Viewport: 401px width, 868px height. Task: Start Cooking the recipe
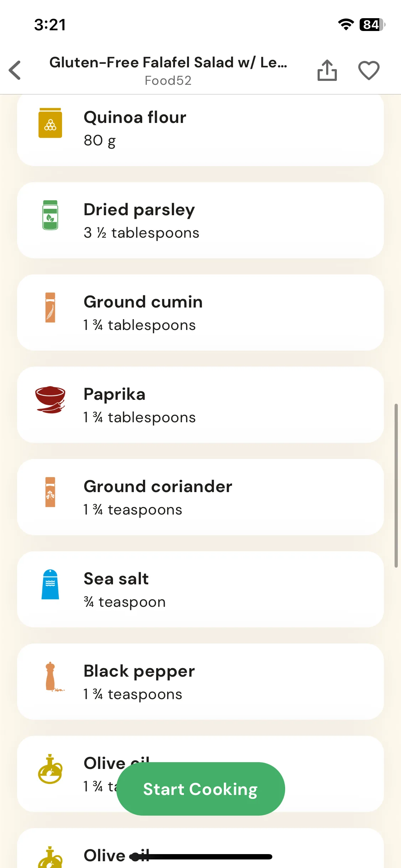[x=201, y=789]
